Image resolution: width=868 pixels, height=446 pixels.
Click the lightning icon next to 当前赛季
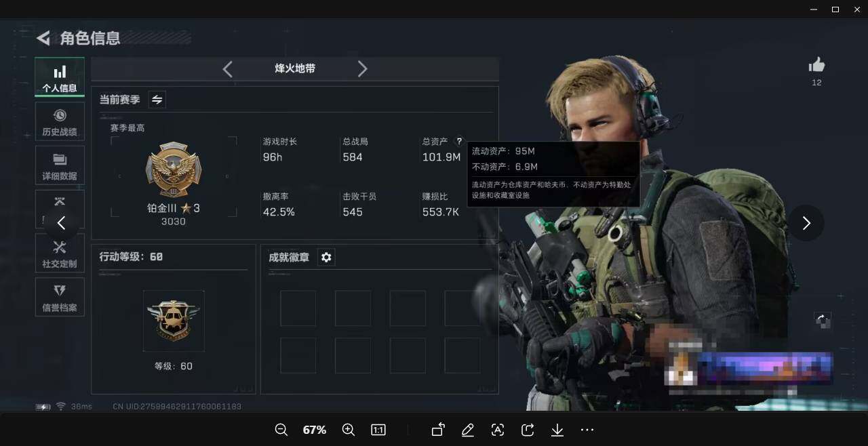pos(157,99)
